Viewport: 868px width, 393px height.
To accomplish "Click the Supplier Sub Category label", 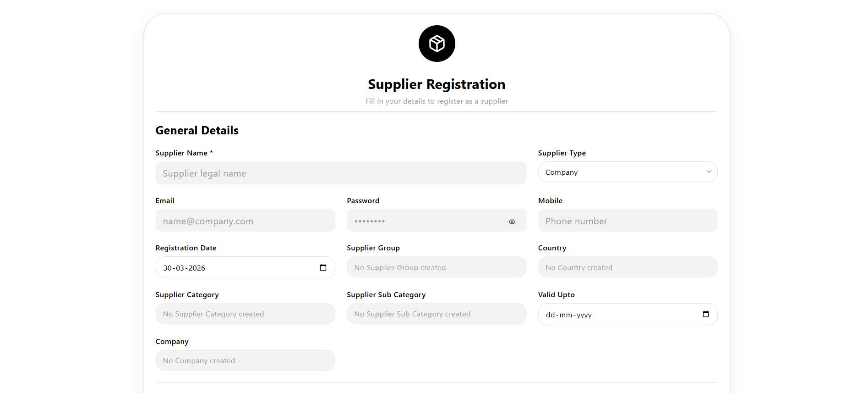I will pyautogui.click(x=386, y=295).
